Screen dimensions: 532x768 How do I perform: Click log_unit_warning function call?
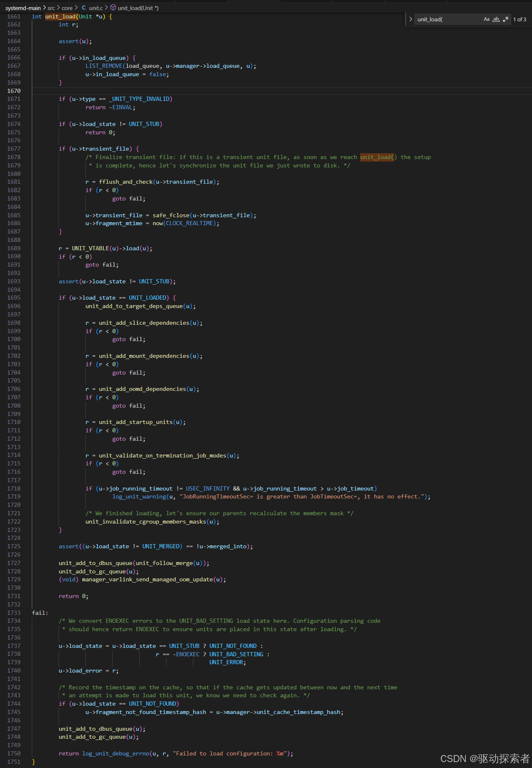tap(139, 496)
